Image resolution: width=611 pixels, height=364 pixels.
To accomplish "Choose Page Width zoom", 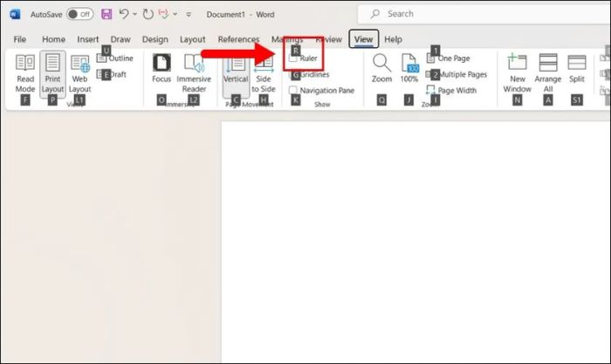I will (x=451, y=91).
